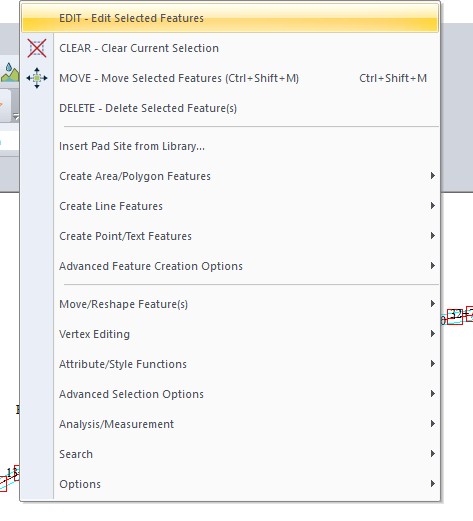473x521 pixels.
Task: Open Advanced Feature Creation Options submenu
Action: [x=230, y=266]
